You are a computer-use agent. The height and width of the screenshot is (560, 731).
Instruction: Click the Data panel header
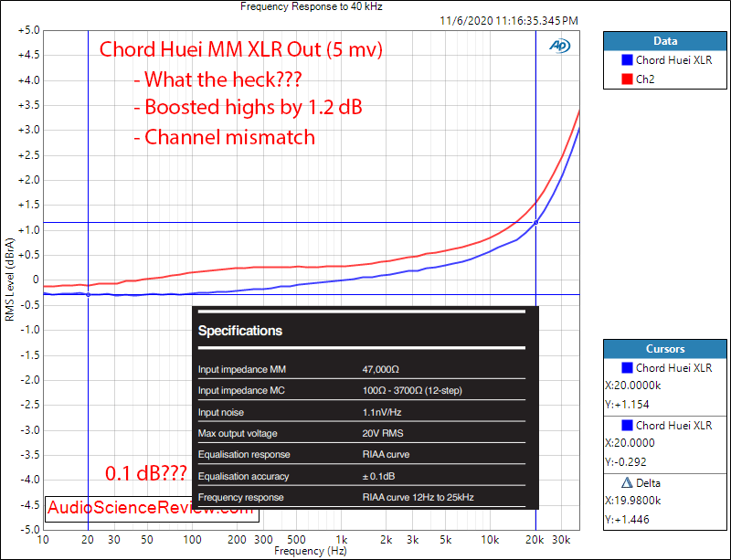coord(665,41)
